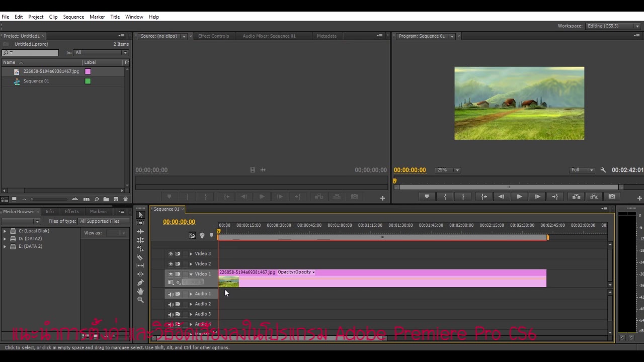Viewport: 644px width, 362px height.
Task: Open the All Supported Files dropdown
Action: tap(103, 221)
